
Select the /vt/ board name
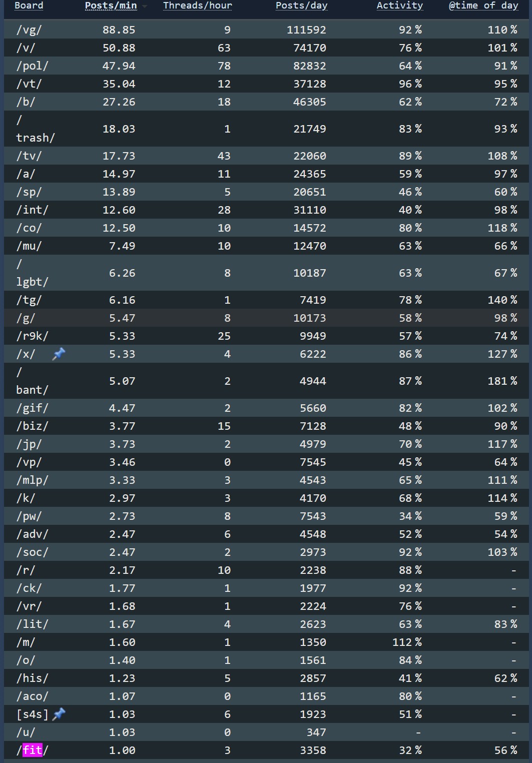[x=29, y=84]
